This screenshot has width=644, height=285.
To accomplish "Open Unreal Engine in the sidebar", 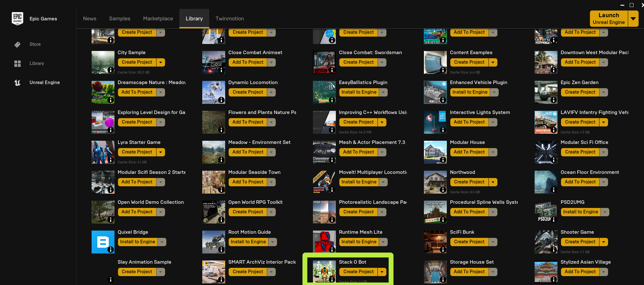I will point(45,82).
